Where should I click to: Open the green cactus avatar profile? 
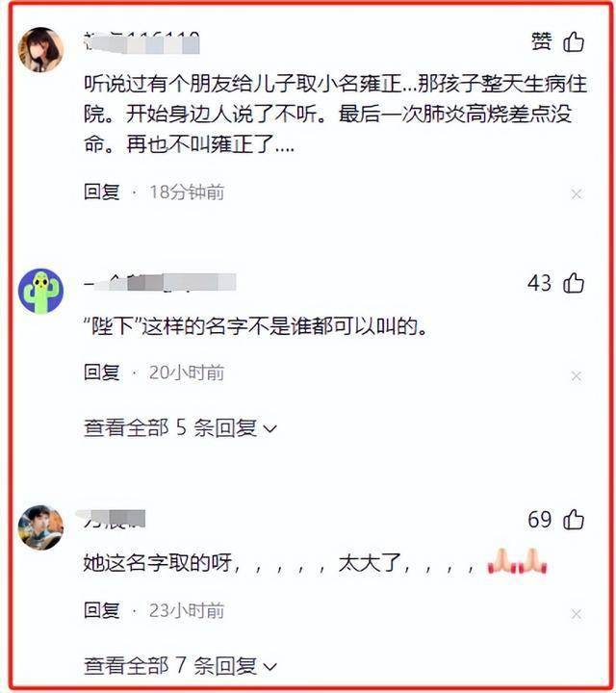(x=40, y=291)
